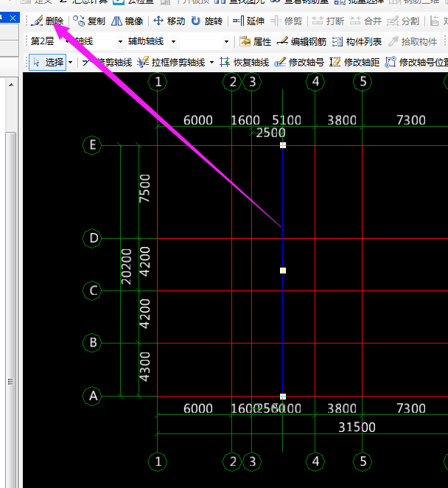Activate the 镜像 (Mirror) tool
The width and height of the screenshot is (448, 488).
(127, 21)
